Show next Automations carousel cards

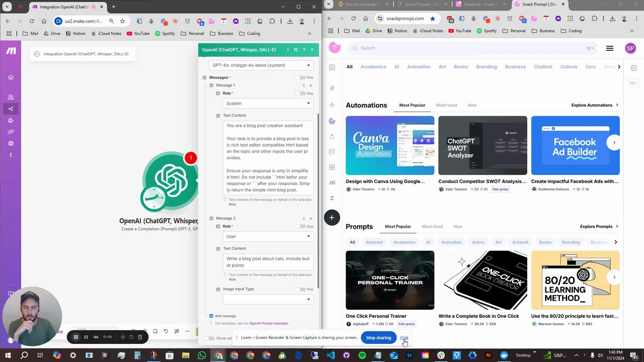614,143
